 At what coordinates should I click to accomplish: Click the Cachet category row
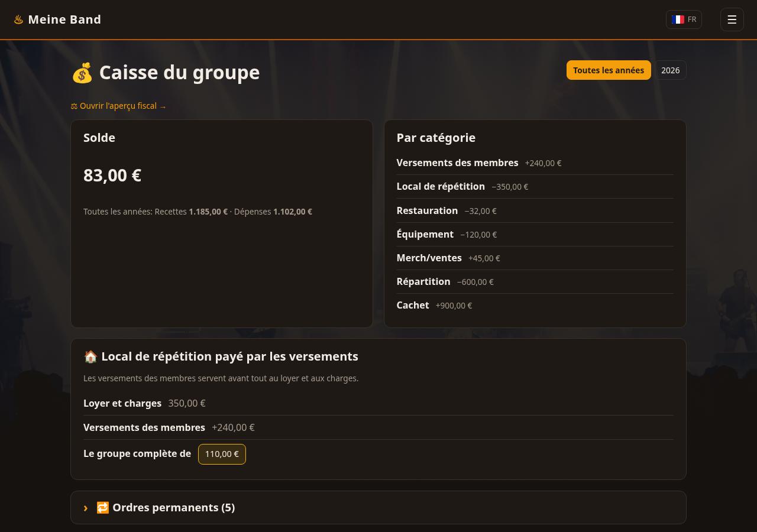pyautogui.click(x=535, y=305)
